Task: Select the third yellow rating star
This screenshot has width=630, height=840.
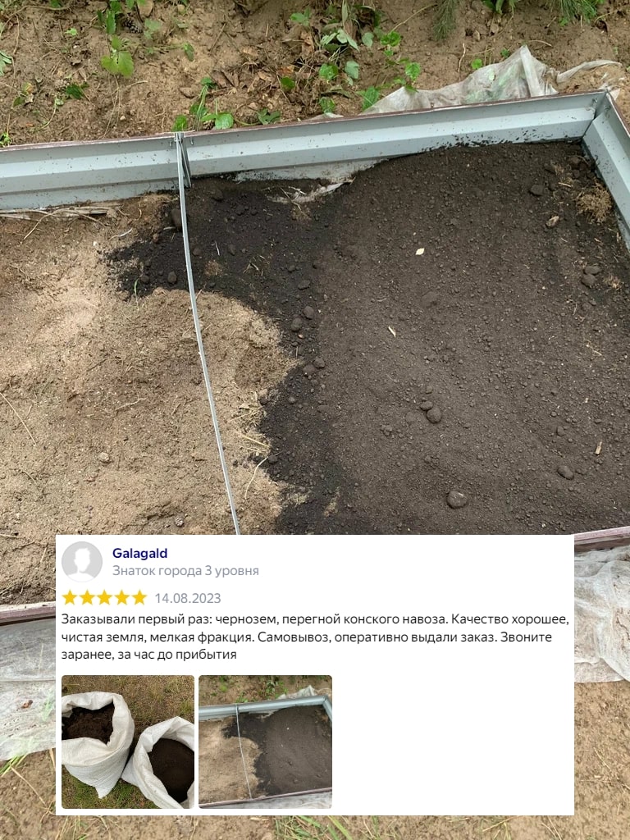Action: (x=104, y=598)
